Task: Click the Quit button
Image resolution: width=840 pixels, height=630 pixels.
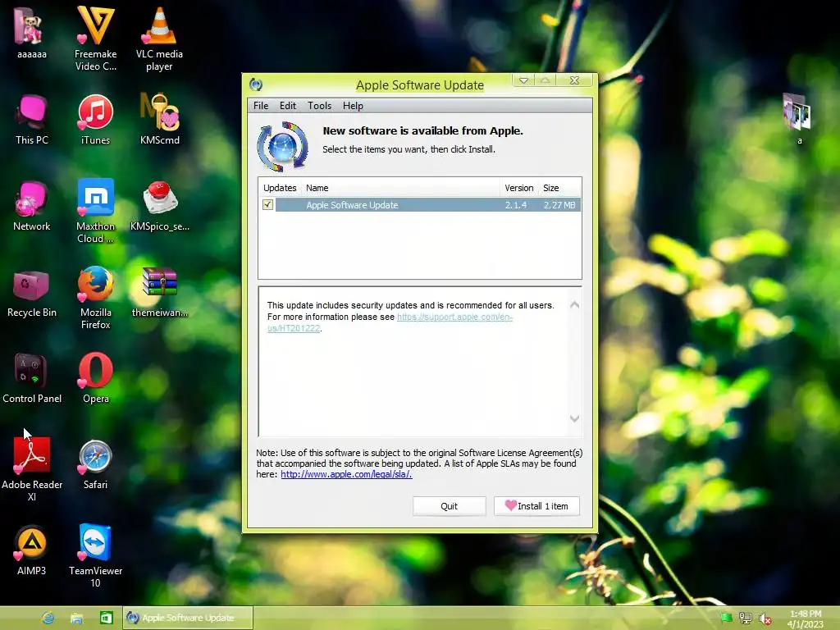Action: (x=449, y=506)
